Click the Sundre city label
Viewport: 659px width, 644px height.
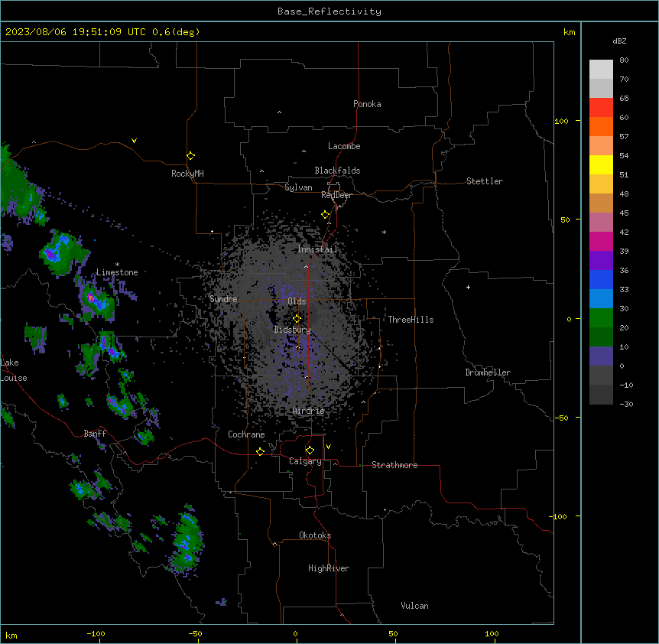pos(223,299)
